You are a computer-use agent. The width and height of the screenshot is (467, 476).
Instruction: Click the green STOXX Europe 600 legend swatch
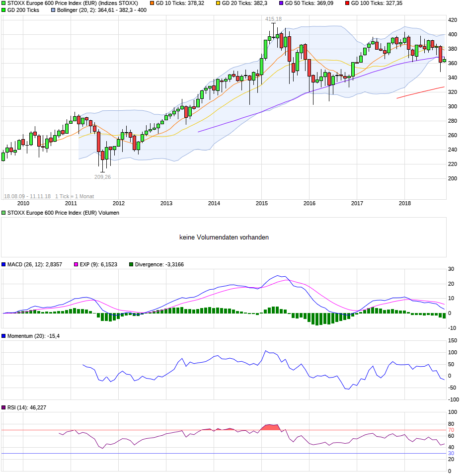(x=3, y=3)
